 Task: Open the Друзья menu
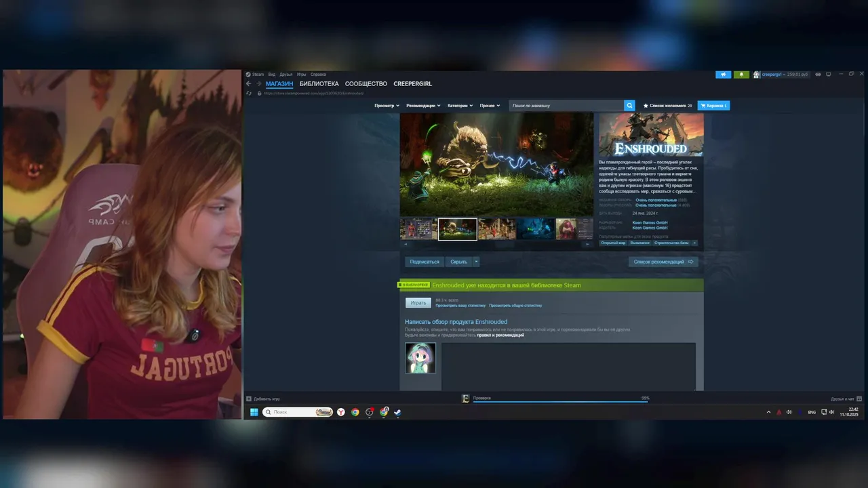tap(285, 75)
